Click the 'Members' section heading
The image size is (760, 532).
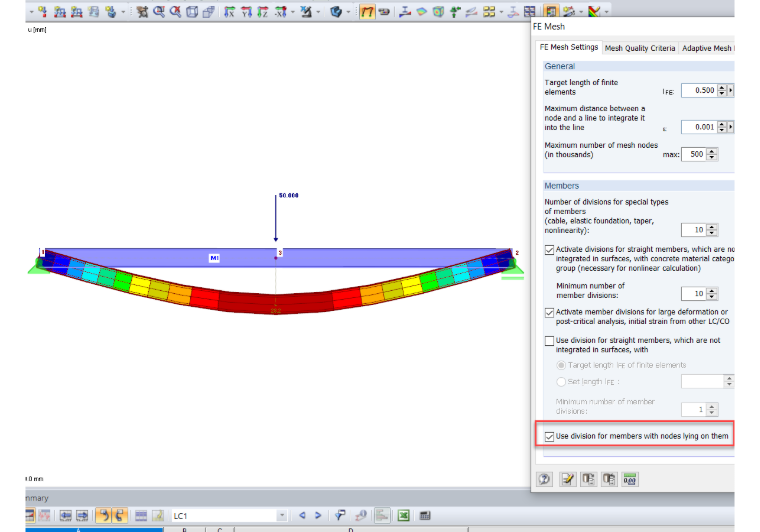pyautogui.click(x=561, y=186)
